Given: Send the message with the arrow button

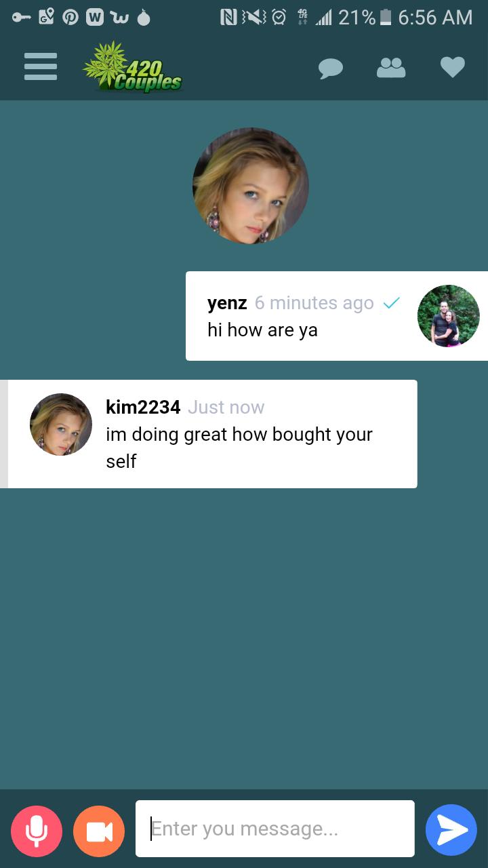Looking at the screenshot, I should click(x=451, y=830).
